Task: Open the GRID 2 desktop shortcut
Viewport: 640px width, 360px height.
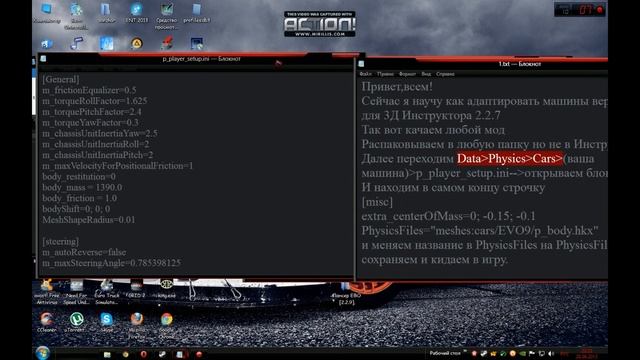Action: click(x=136, y=289)
